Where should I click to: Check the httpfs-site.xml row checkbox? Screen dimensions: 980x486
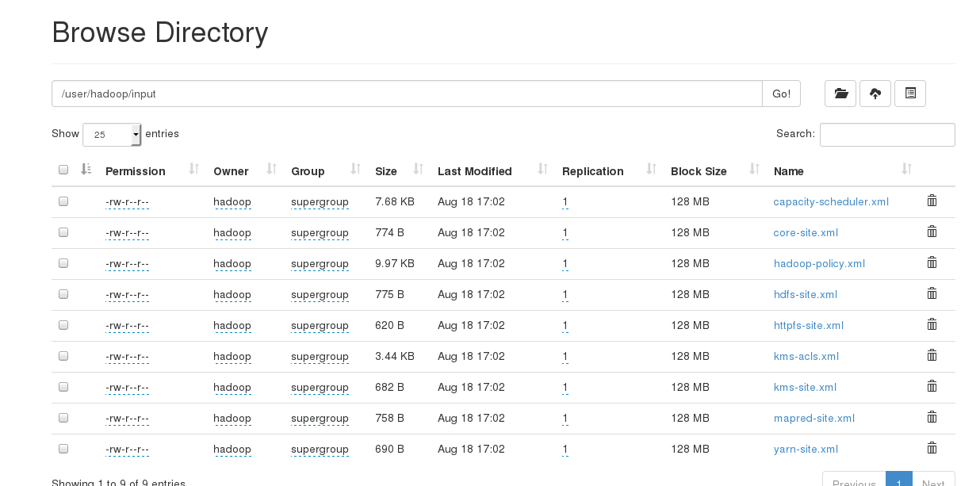point(63,325)
